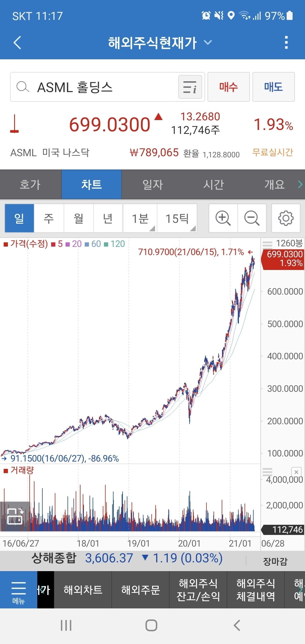Viewport: 305px width, 644px height.
Task: Open the chart snapshot/rotate icon on the chart
Action: [x=15, y=516]
